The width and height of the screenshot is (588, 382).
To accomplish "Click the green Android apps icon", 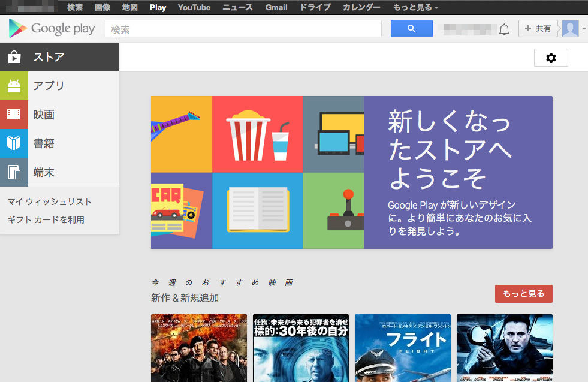I will 14,86.
